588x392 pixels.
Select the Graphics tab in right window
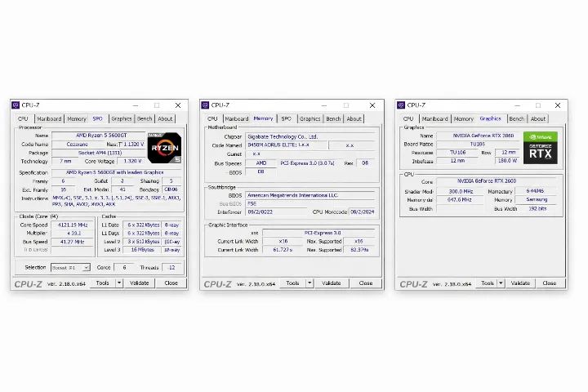491,118
